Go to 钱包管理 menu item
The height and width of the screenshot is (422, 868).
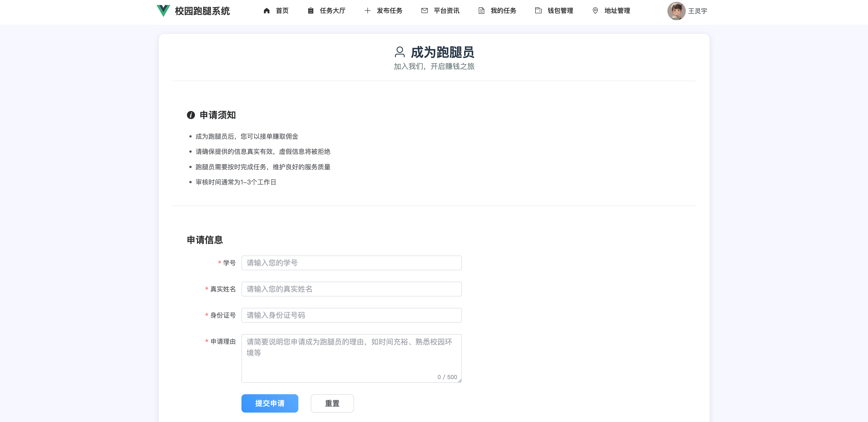click(x=560, y=11)
